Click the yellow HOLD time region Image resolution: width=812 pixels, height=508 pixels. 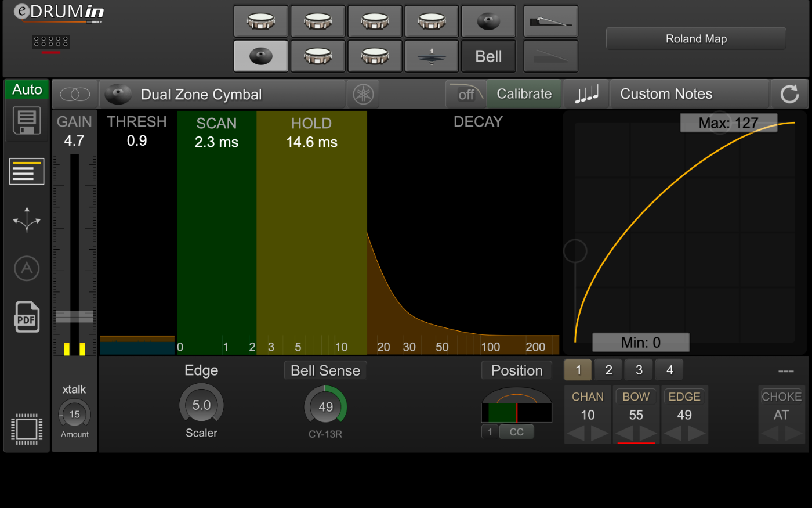(311, 232)
